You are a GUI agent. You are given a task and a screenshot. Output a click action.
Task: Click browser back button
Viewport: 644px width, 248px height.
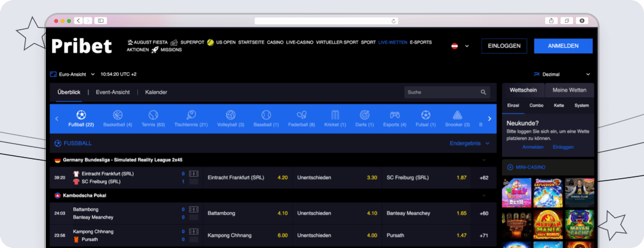pyautogui.click(x=78, y=20)
